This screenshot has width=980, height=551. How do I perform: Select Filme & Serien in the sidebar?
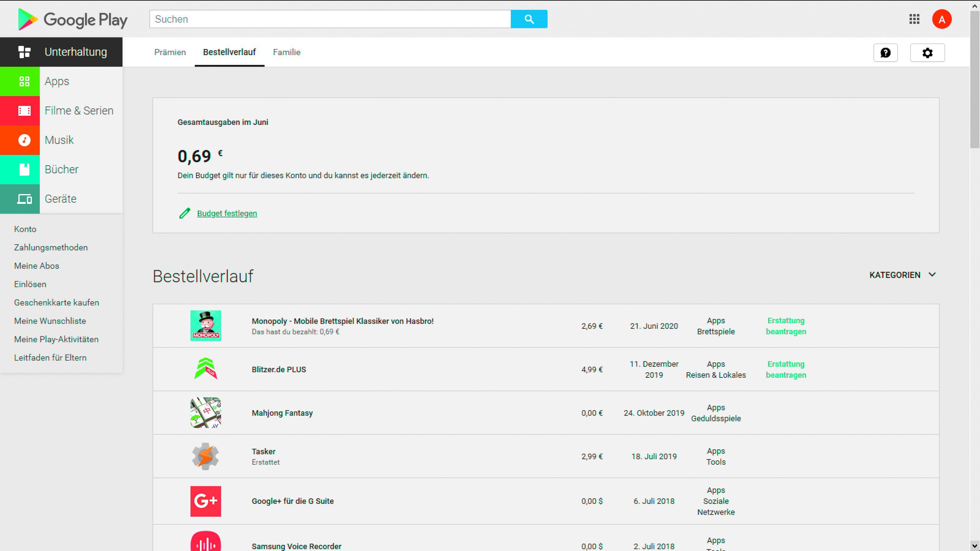click(x=79, y=110)
